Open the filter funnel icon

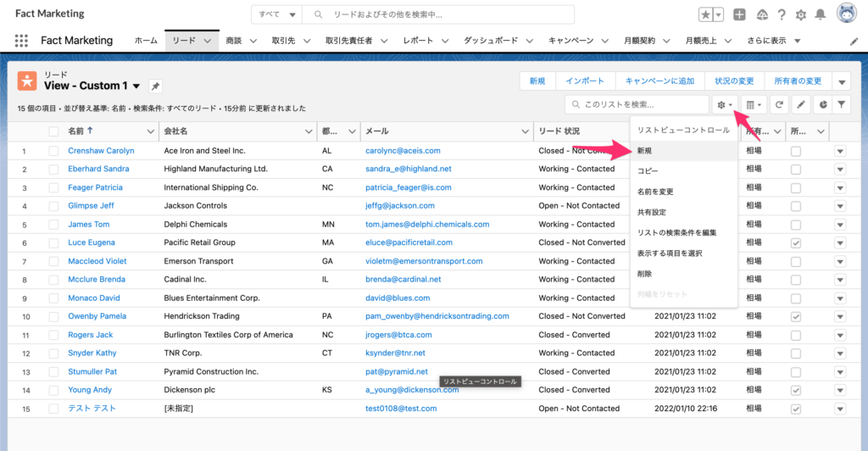click(x=842, y=104)
